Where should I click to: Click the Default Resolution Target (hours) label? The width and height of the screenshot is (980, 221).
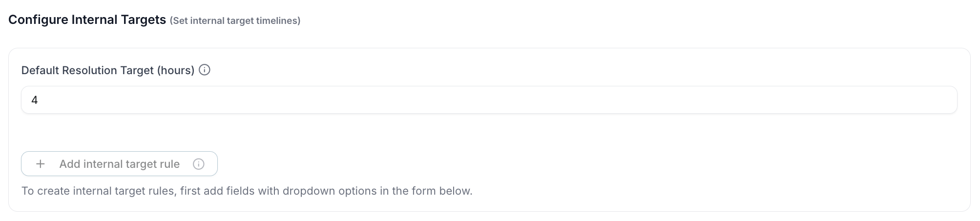click(108, 70)
